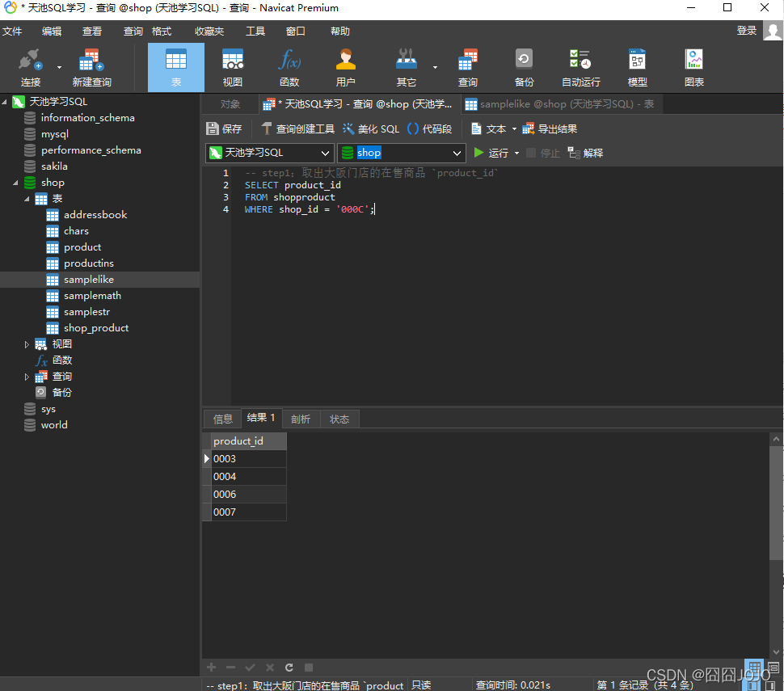Select the samplemath table
This screenshot has height=691, width=784.
pyautogui.click(x=92, y=296)
